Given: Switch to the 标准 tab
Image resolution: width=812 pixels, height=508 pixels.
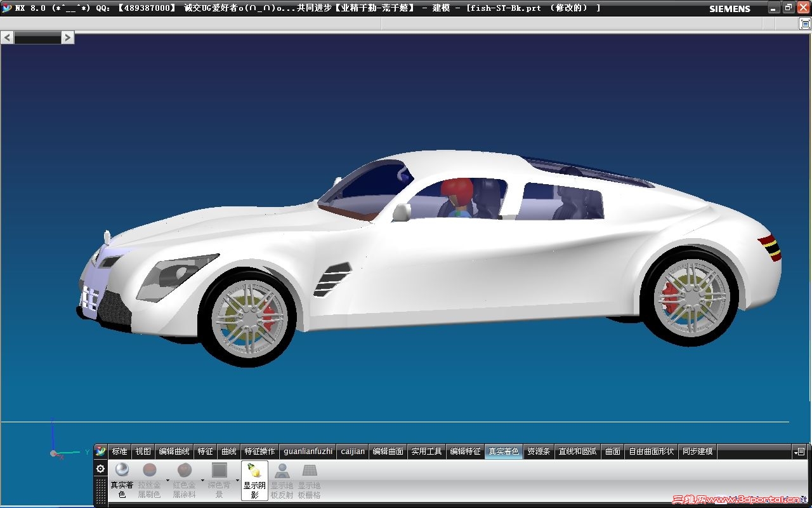Looking at the screenshot, I should pos(119,451).
